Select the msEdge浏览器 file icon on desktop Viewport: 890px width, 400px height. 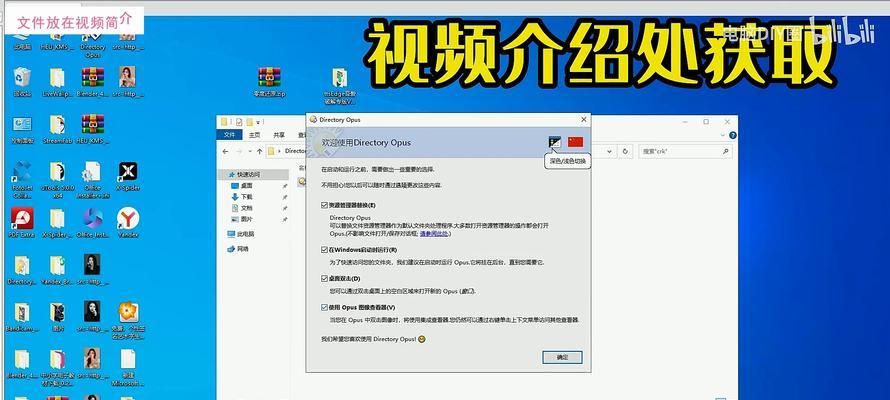(339, 86)
